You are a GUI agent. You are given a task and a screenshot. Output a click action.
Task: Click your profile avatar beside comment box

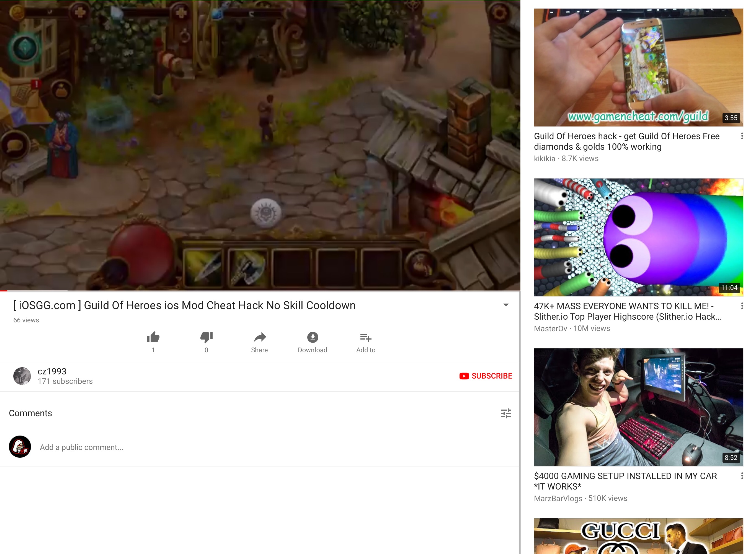pyautogui.click(x=20, y=447)
